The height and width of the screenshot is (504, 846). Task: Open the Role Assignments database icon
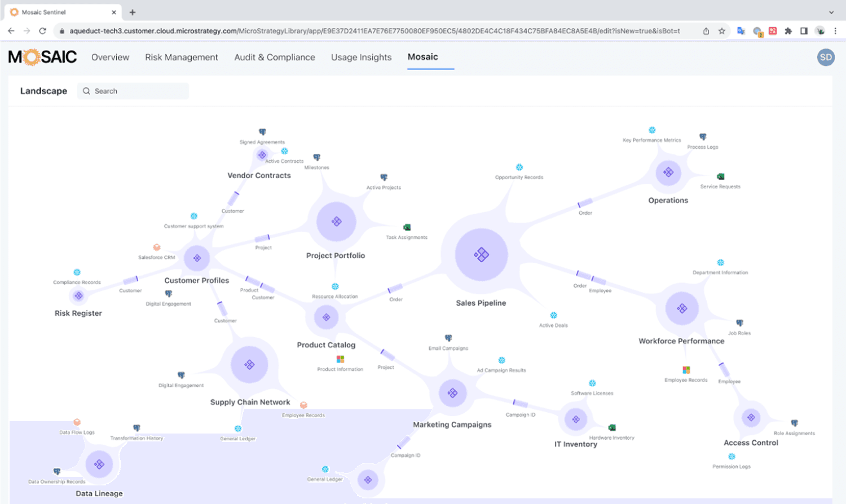click(x=794, y=423)
